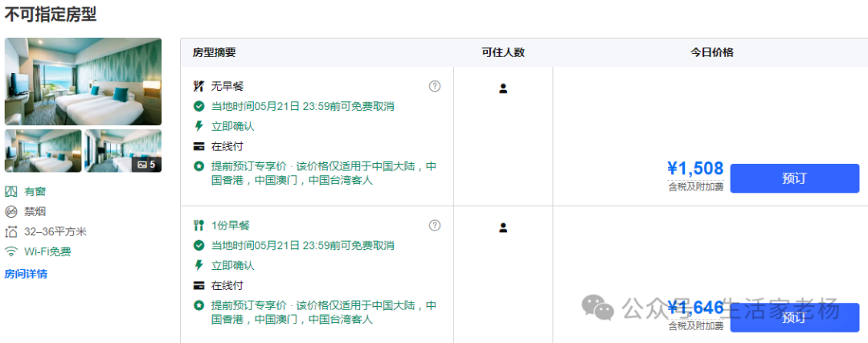
Task: Click the free cancellation text in first rate
Action: point(302,106)
